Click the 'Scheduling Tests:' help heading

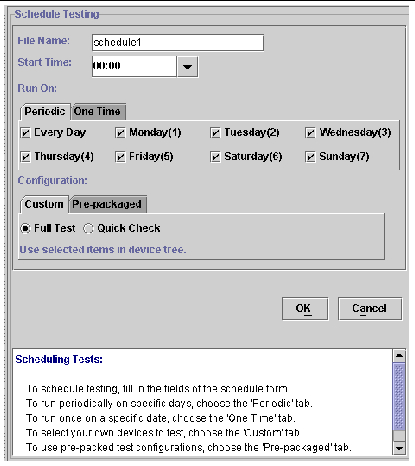pyautogui.click(x=59, y=359)
